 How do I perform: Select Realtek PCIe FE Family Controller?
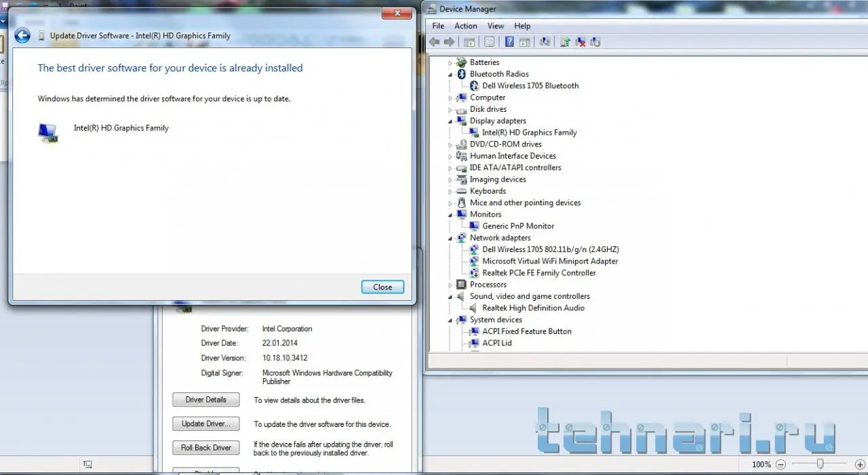(x=539, y=273)
